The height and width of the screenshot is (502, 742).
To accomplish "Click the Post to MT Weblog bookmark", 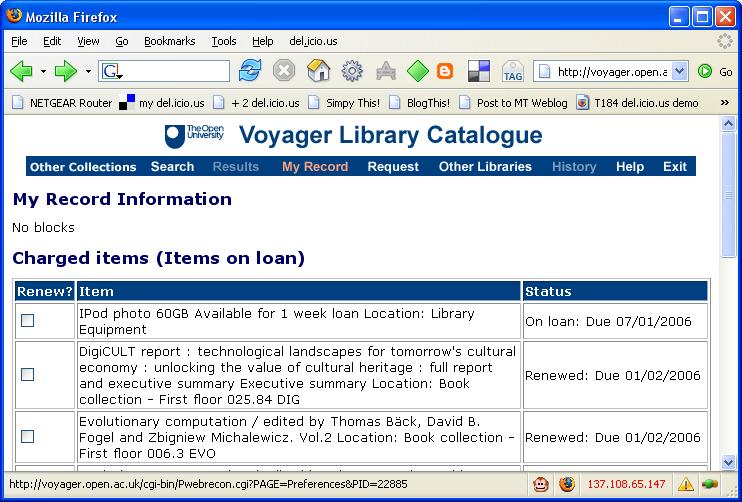I will click(x=513, y=103).
